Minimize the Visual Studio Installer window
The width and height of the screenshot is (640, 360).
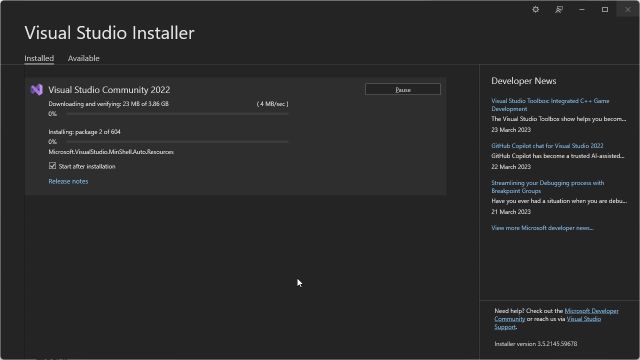tap(582, 9)
